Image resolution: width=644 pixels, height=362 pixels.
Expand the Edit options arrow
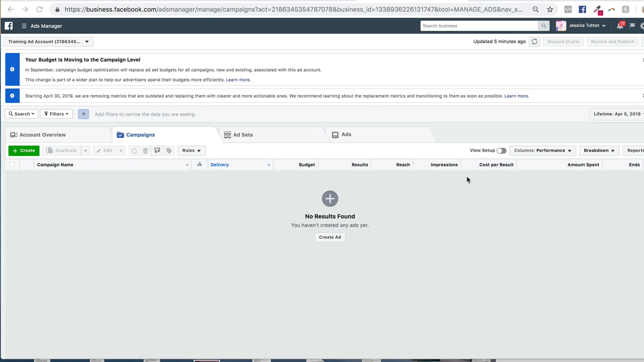(x=121, y=151)
